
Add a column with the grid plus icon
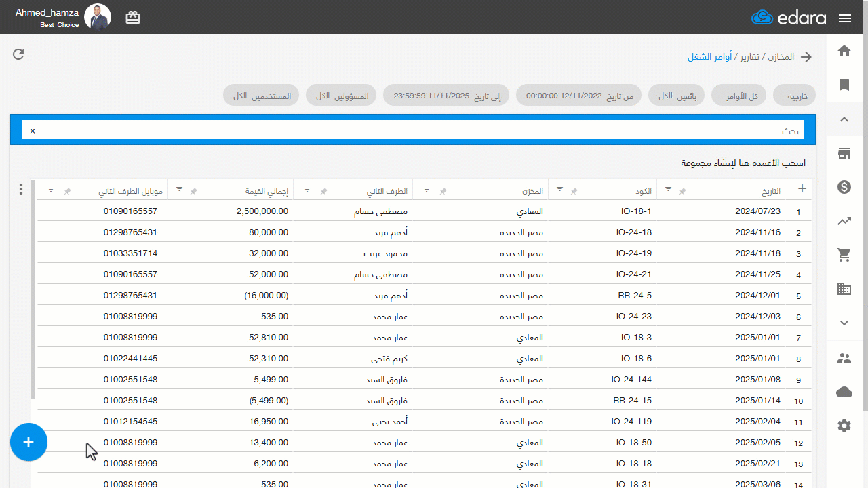point(802,188)
